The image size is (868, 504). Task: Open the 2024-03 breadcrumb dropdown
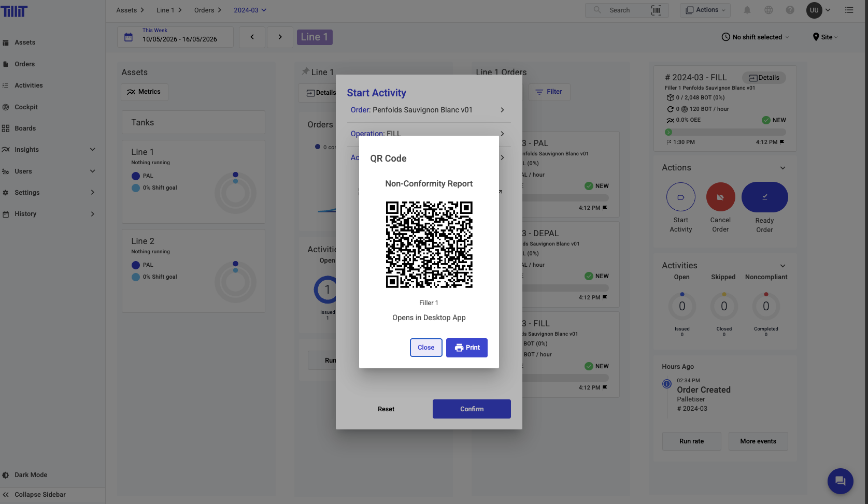tap(250, 10)
